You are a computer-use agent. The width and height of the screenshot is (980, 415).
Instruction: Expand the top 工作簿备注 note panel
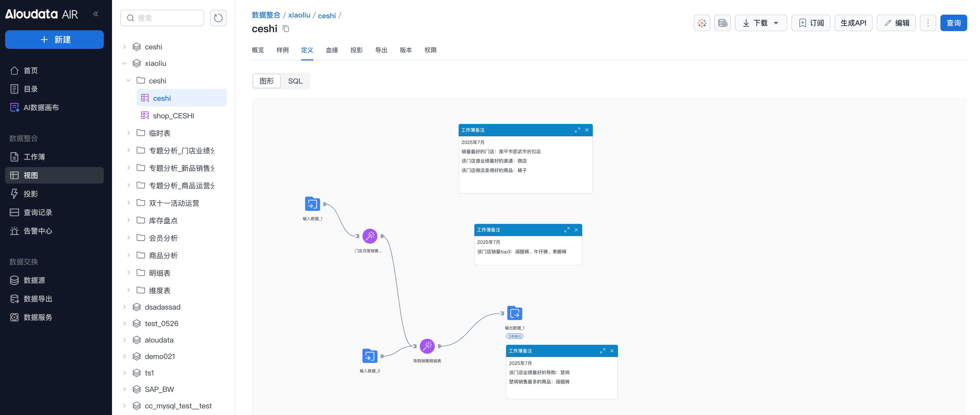577,130
